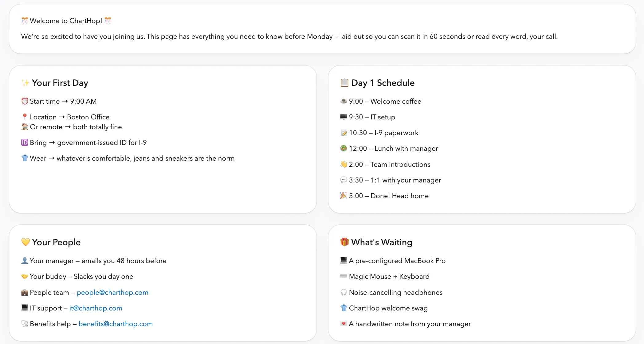Click the red pin icon beside Location

pos(25,117)
